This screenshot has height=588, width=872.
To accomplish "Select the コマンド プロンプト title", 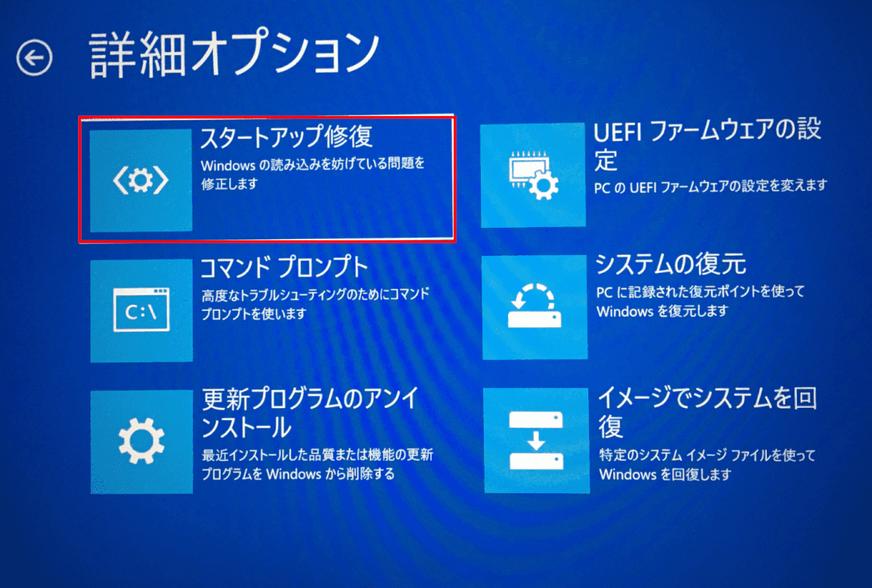I will click(x=285, y=268).
